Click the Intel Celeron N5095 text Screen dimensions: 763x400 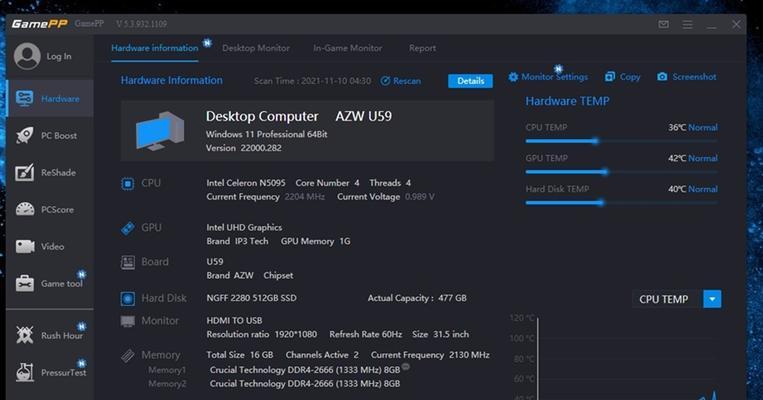point(246,183)
